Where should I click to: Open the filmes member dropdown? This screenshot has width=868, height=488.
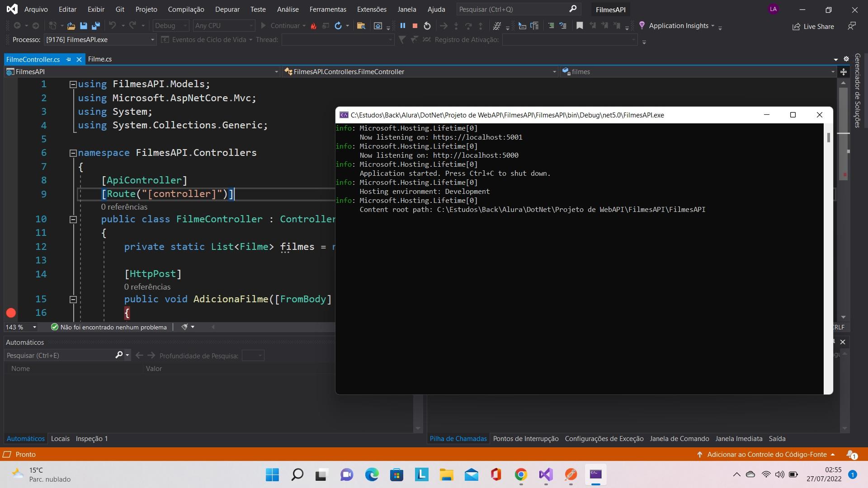832,72
